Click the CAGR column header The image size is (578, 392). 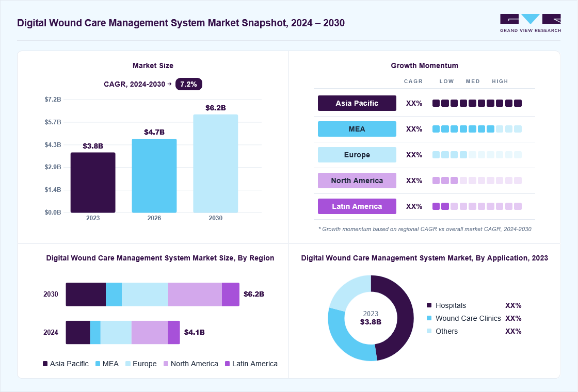tap(413, 81)
